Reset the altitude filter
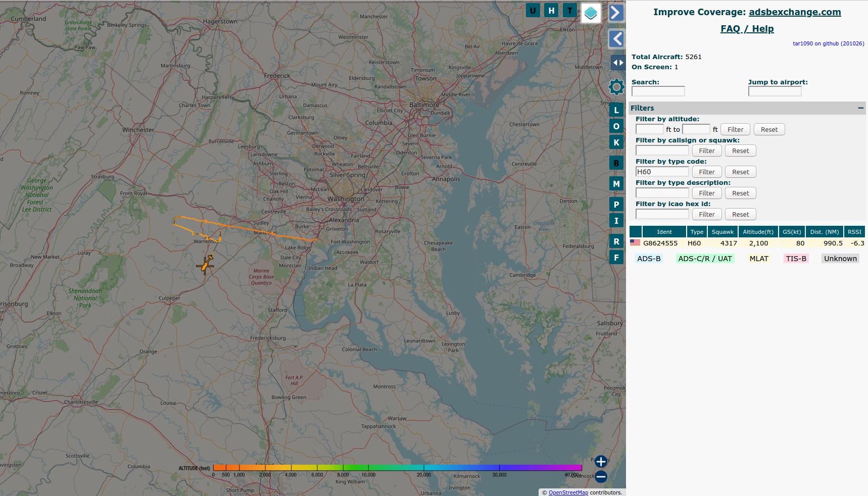This screenshot has height=496, width=868. [769, 129]
